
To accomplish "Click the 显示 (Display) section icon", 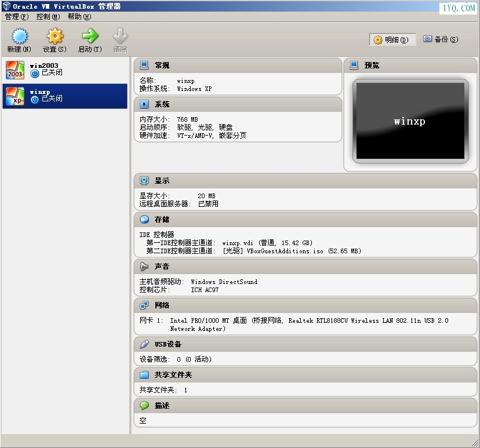I will click(144, 181).
